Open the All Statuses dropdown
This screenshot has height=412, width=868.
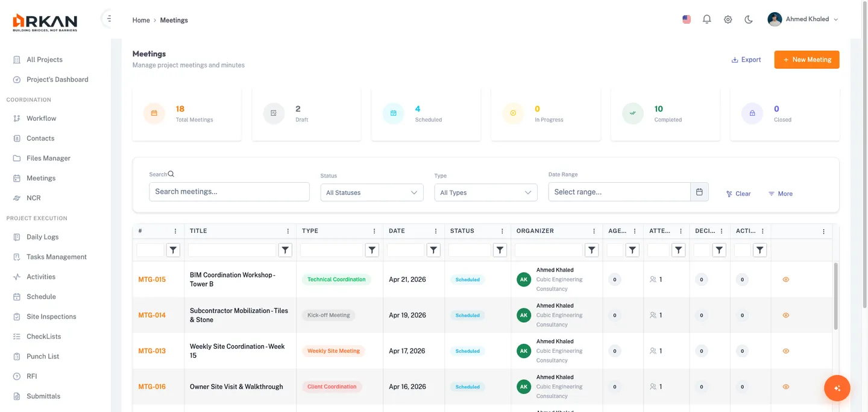[x=371, y=192]
